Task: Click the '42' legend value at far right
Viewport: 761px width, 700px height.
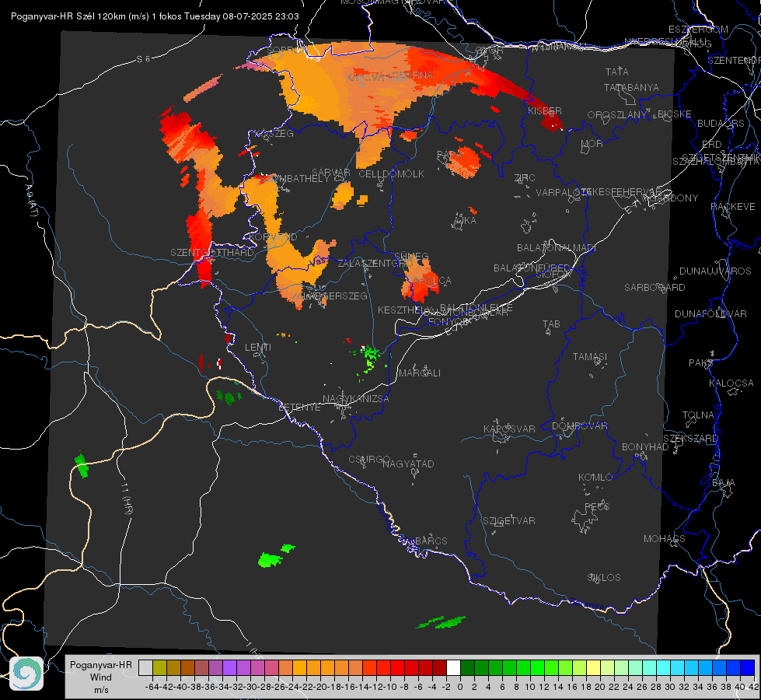Action: coord(753,687)
